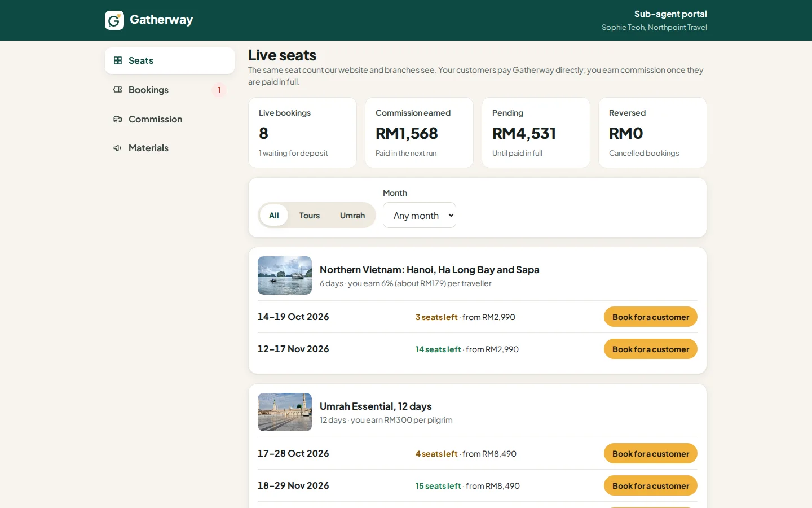812x508 pixels.
Task: Click the 4 seats left label
Action: pyautogui.click(x=436, y=454)
